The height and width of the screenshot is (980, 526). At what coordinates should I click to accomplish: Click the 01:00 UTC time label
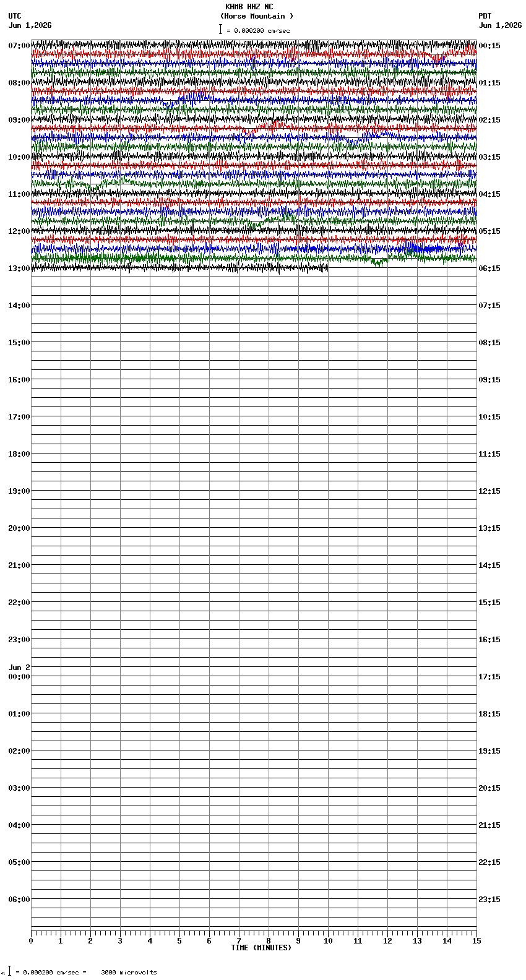tap(19, 714)
